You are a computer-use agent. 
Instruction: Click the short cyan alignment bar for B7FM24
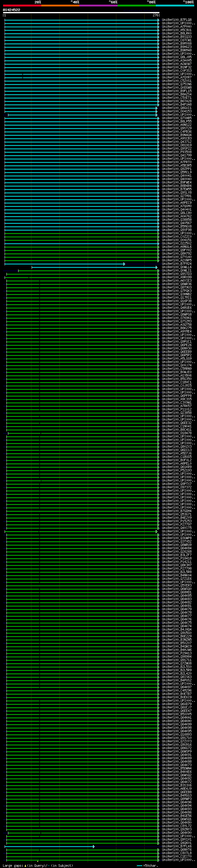pos(65,264)
